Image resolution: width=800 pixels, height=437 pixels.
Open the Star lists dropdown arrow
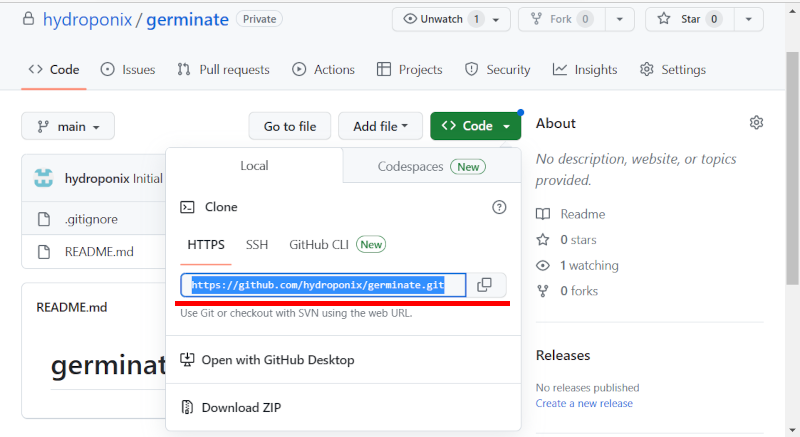[748, 19]
